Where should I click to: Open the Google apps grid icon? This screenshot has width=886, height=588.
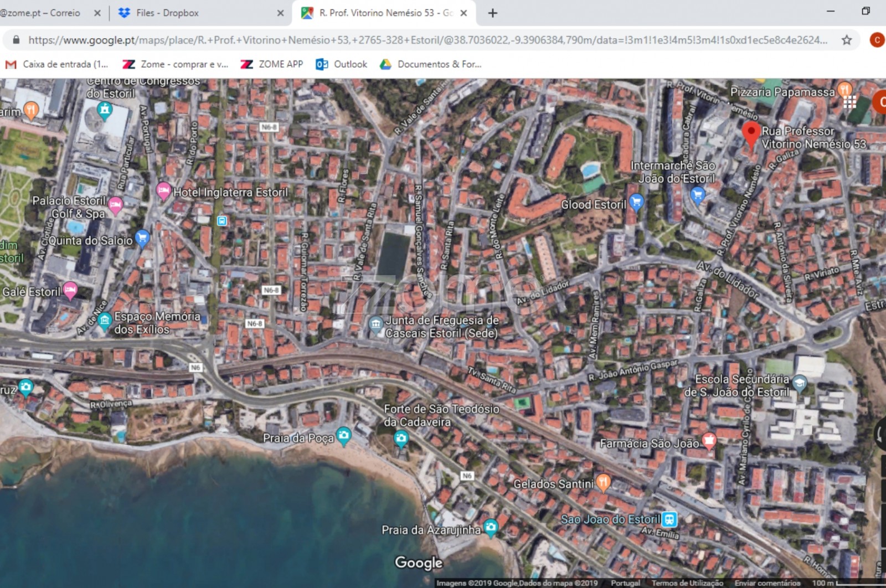tap(849, 102)
